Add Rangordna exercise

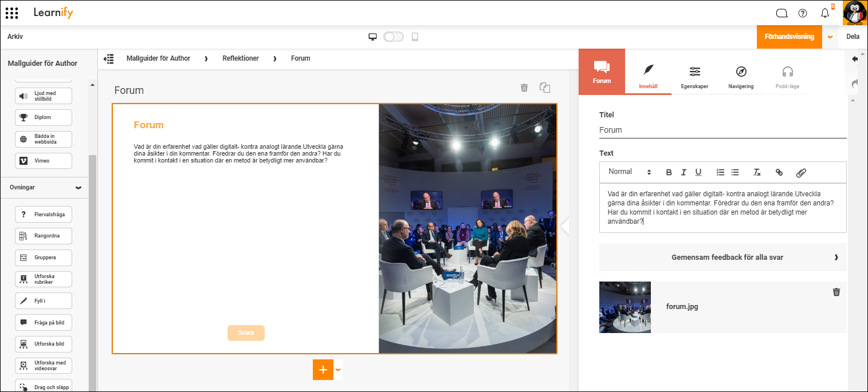tap(44, 236)
